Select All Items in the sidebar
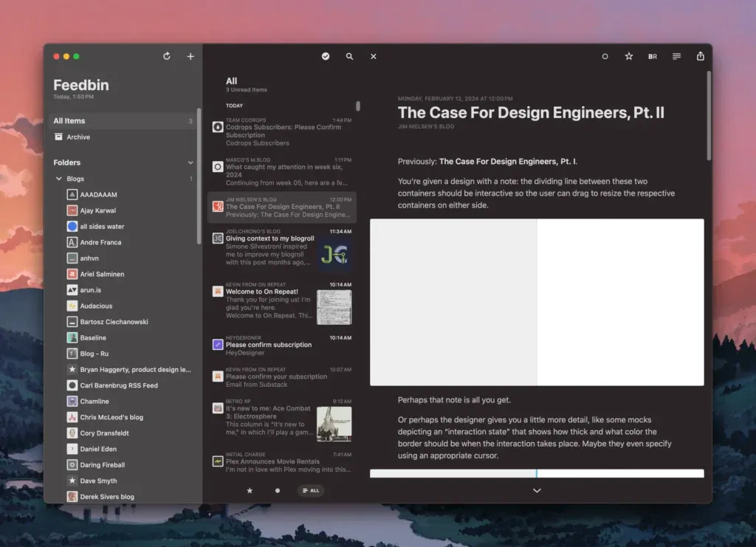This screenshot has height=547, width=756. point(123,121)
